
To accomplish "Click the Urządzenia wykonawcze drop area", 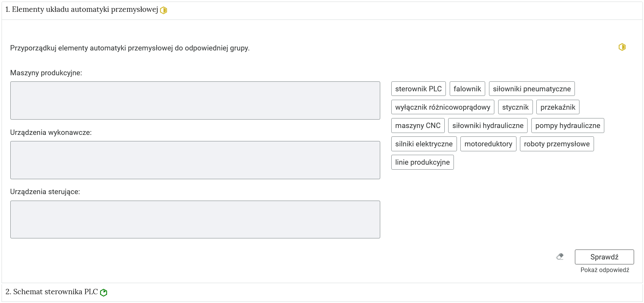I will (195, 160).
